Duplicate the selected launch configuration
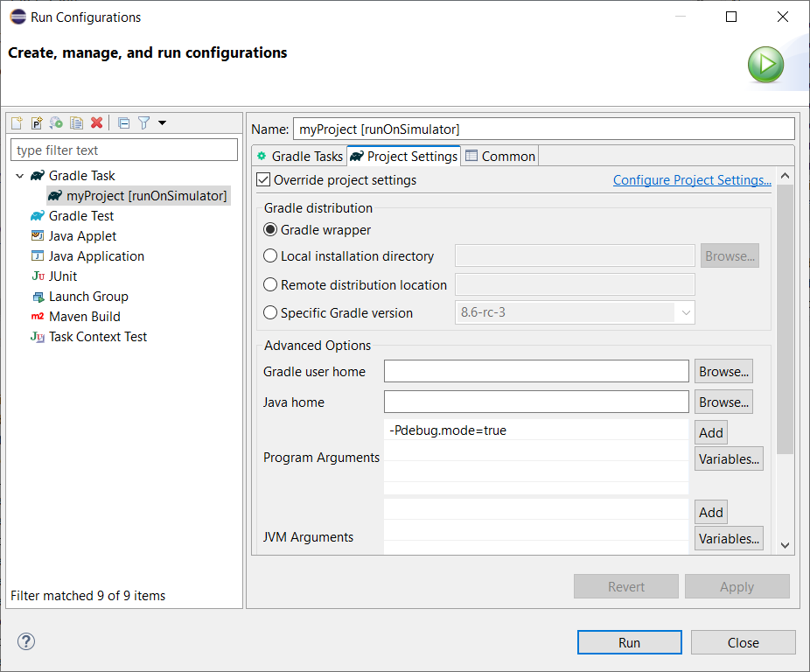 (76, 123)
